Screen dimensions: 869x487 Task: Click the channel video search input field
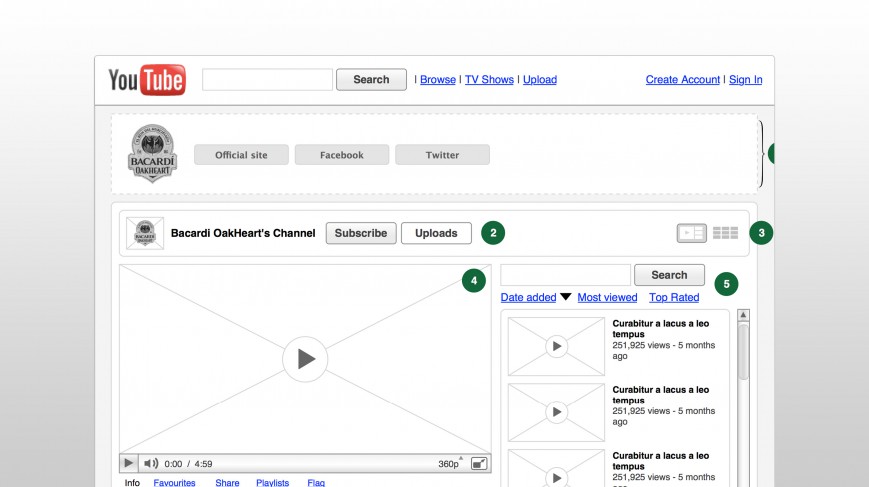565,275
